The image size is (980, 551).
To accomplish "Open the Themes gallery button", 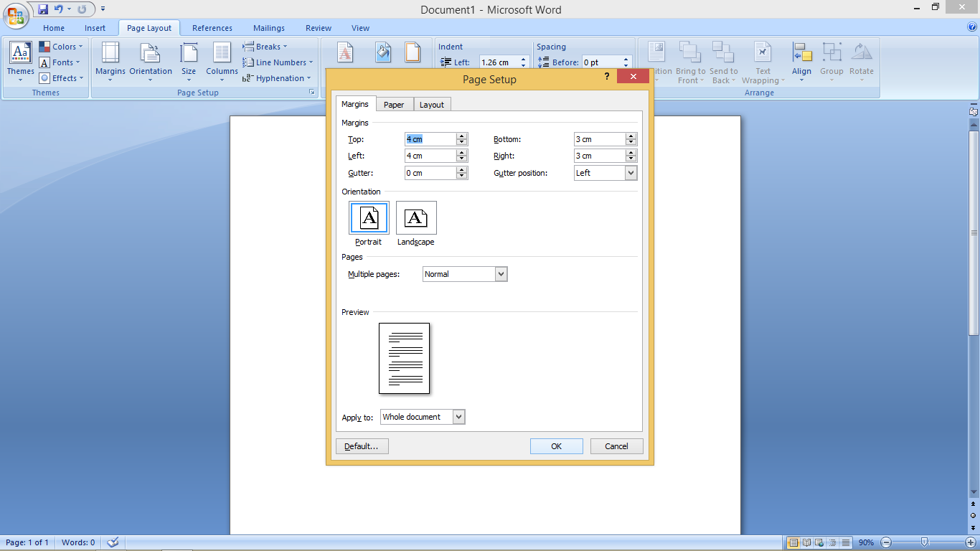I will click(20, 62).
